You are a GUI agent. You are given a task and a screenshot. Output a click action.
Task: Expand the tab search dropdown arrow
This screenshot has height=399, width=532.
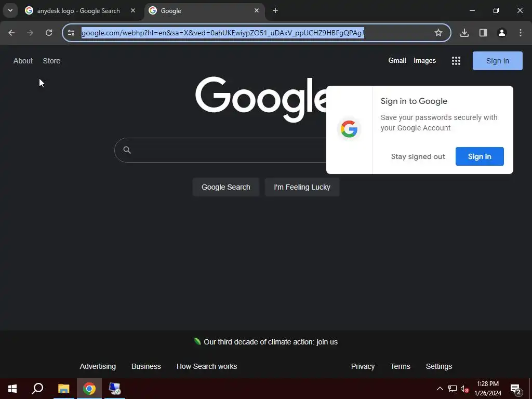point(10,10)
